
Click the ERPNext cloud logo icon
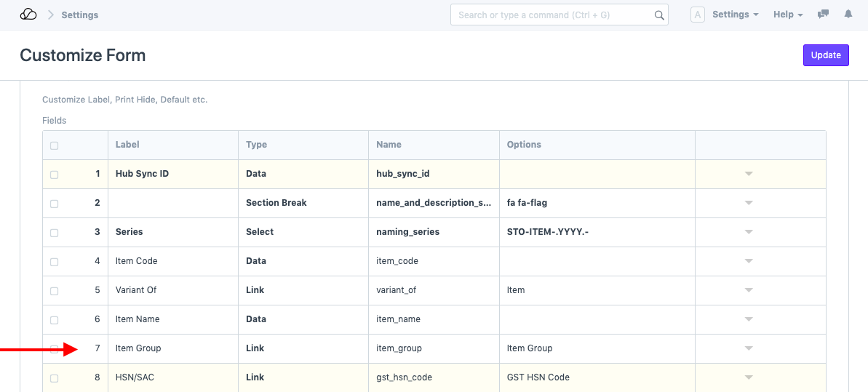[x=28, y=15]
